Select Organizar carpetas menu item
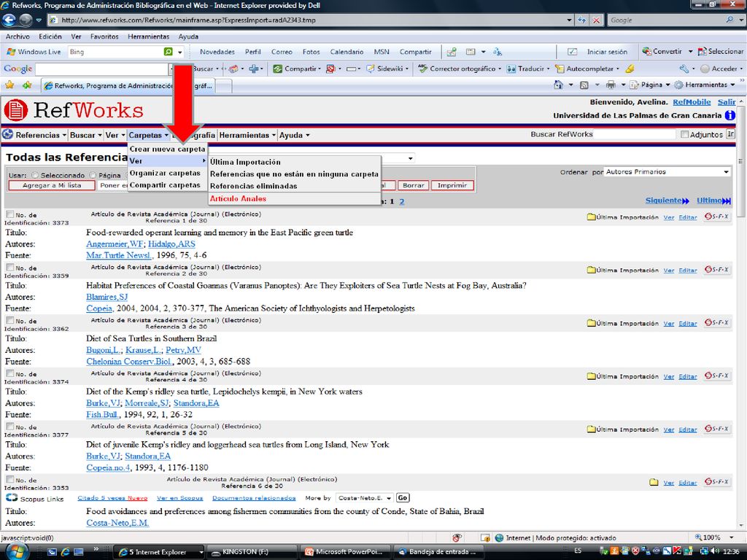 click(167, 173)
